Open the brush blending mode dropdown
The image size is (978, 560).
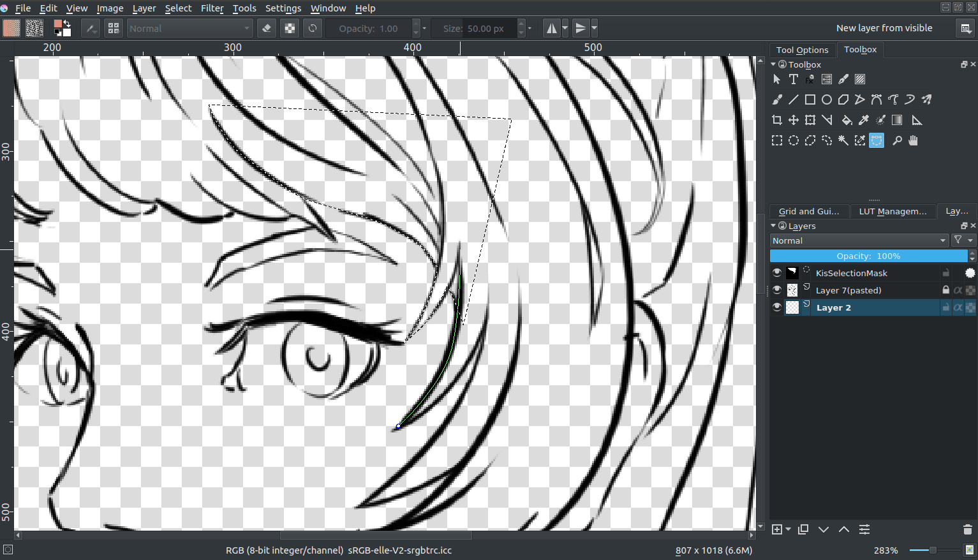click(x=189, y=28)
